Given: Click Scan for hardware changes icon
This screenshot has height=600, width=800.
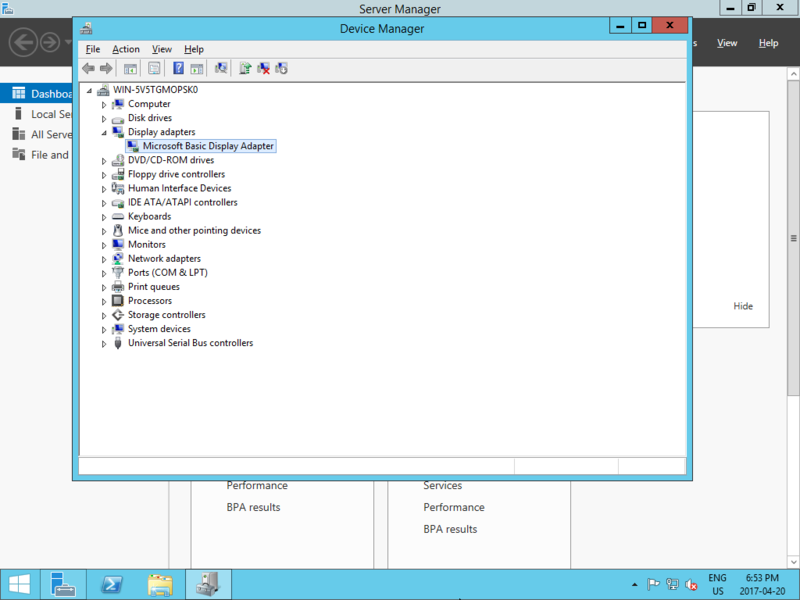Looking at the screenshot, I should [x=220, y=69].
